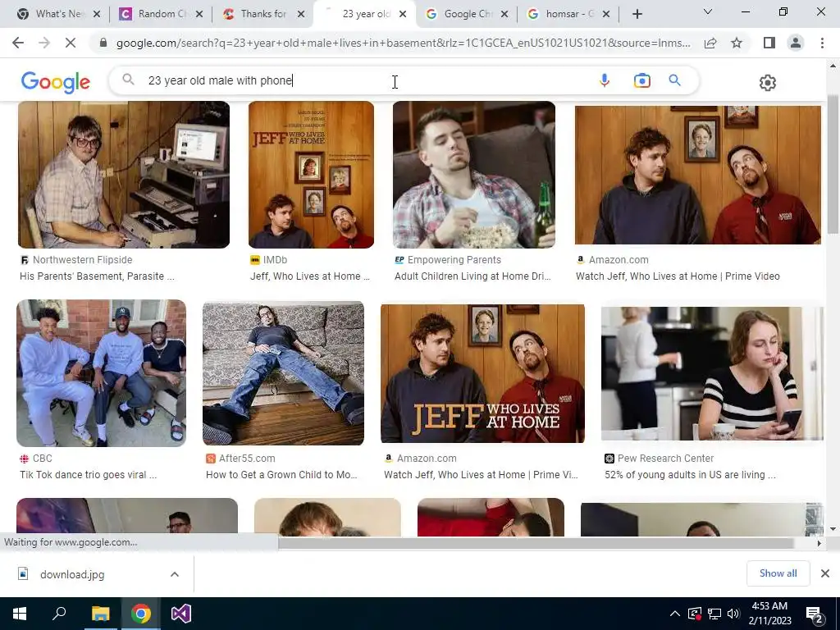Open File Explorer from taskbar
Viewport: 840px width, 630px height.
[x=100, y=614]
